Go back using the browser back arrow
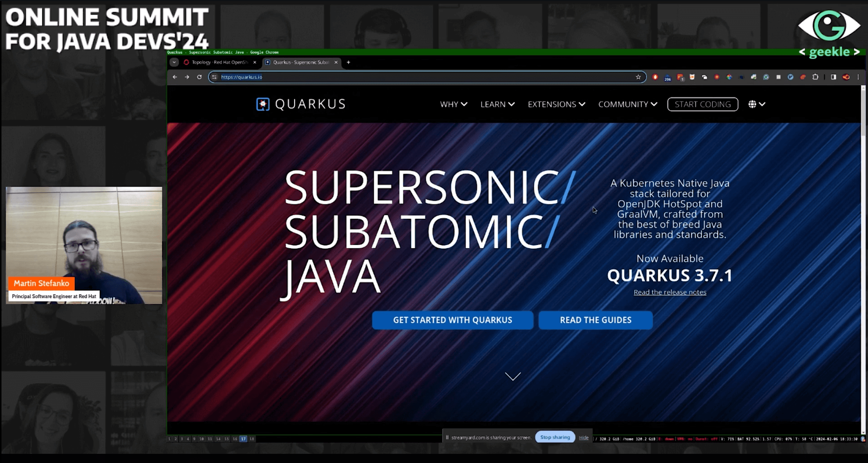Image resolution: width=868 pixels, height=463 pixels. (x=175, y=77)
